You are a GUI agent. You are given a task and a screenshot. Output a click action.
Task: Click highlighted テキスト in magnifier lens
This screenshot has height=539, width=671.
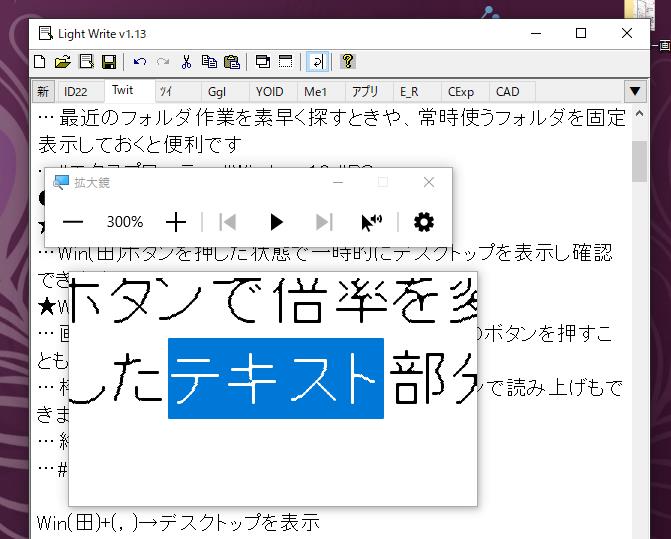[276, 378]
